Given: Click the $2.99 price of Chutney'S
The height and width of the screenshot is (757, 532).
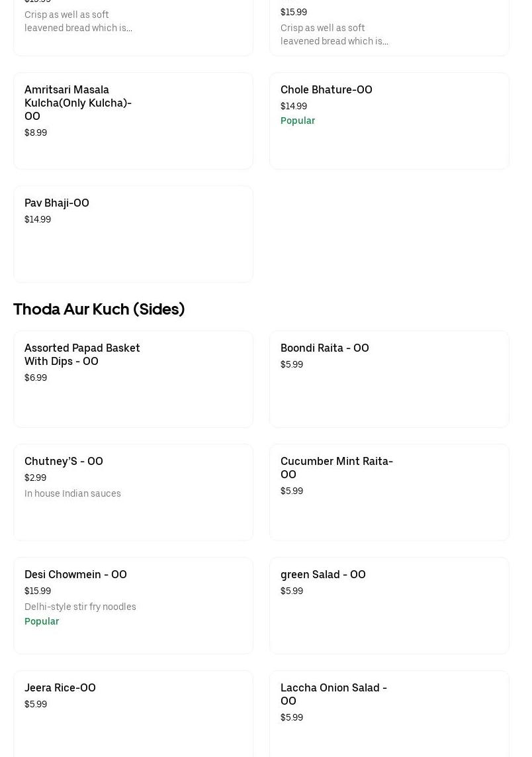Looking at the screenshot, I should tap(36, 478).
